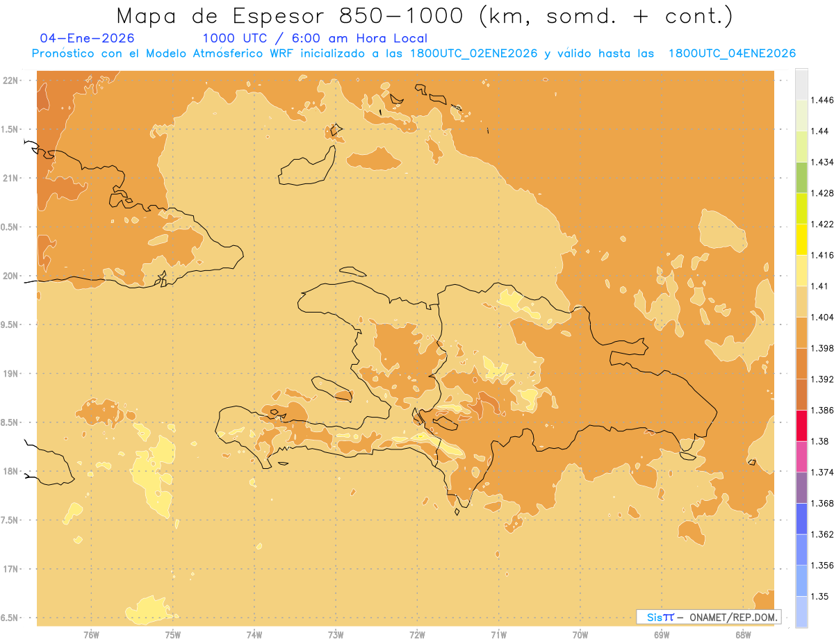Viewport: 834px width, 644px height.
Task: Click the 68W longitude tick label
Action: click(x=742, y=635)
